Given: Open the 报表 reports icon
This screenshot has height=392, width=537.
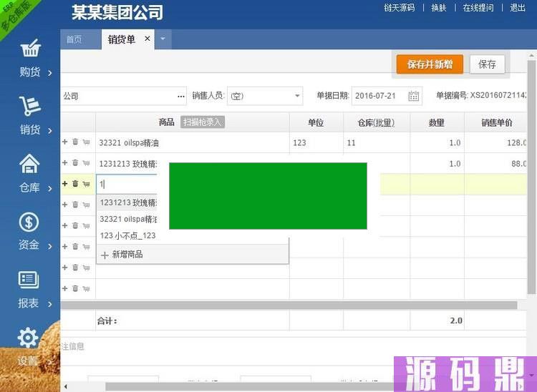Looking at the screenshot, I should pos(29,280).
